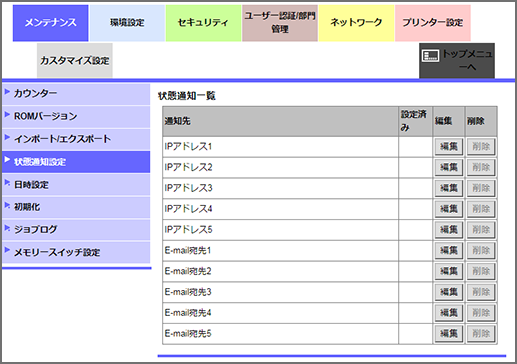517x364 pixels.
Task: Edit the E-mail宛先2 entry
Action: 449,271
